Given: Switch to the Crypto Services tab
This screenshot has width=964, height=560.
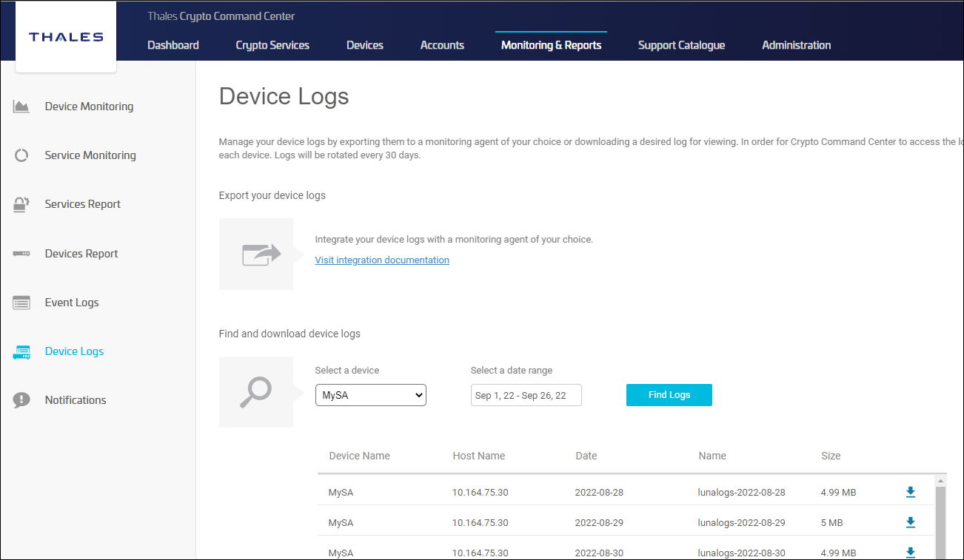Looking at the screenshot, I should pyautogui.click(x=272, y=45).
